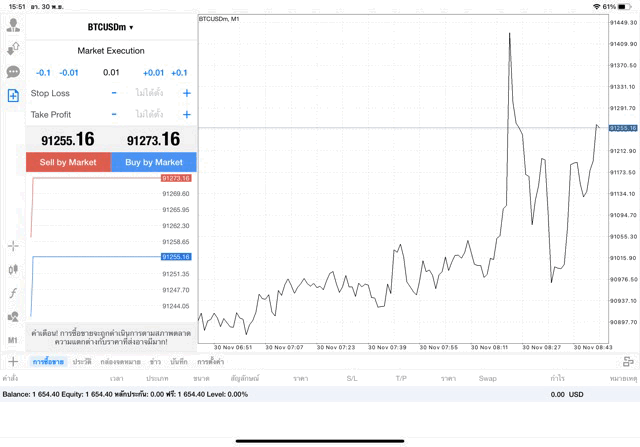Click the ขนาด size column header
The width and height of the screenshot is (640, 447).
tap(201, 378)
